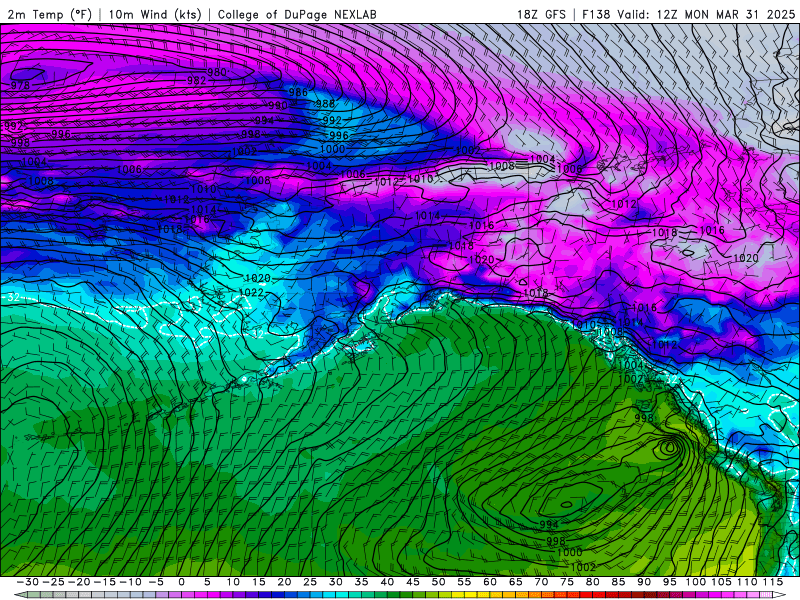800x600 pixels.
Task: Select the 'College of DuPage NEXLAB' label
Action: click(x=297, y=14)
